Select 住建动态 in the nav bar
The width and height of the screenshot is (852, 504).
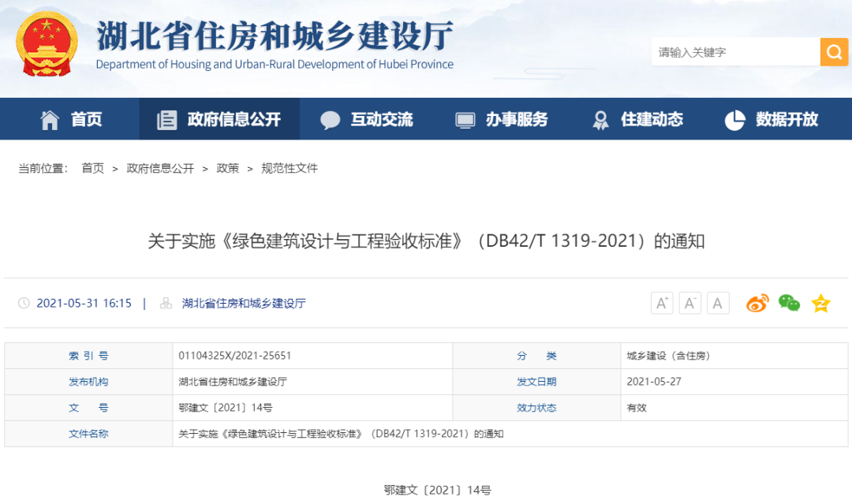(x=637, y=119)
